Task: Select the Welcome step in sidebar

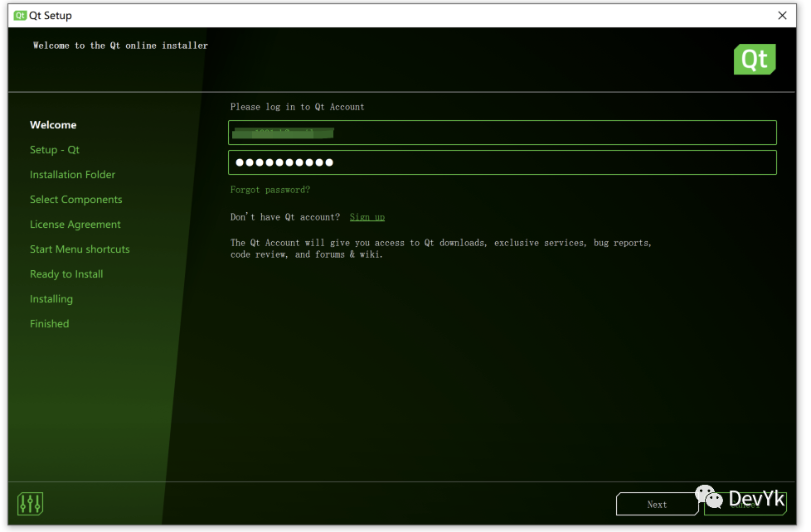Action: [53, 124]
